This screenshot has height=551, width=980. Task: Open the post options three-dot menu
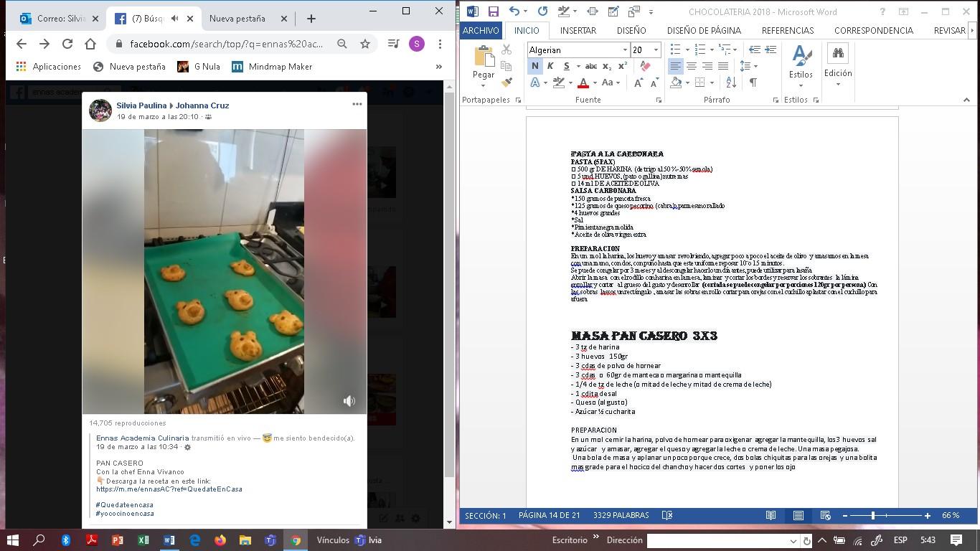pos(357,104)
